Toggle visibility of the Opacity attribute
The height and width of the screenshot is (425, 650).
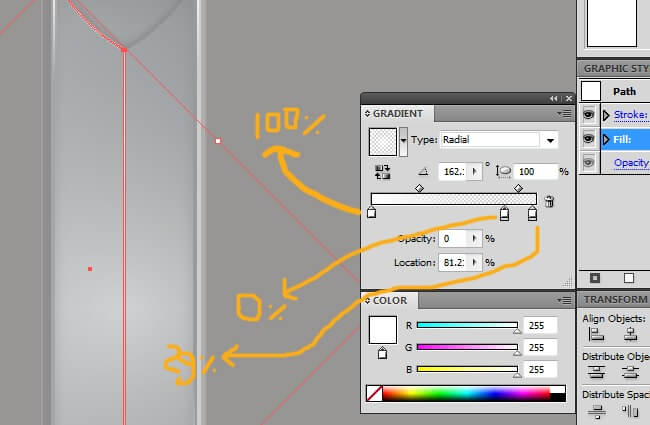coord(589,162)
